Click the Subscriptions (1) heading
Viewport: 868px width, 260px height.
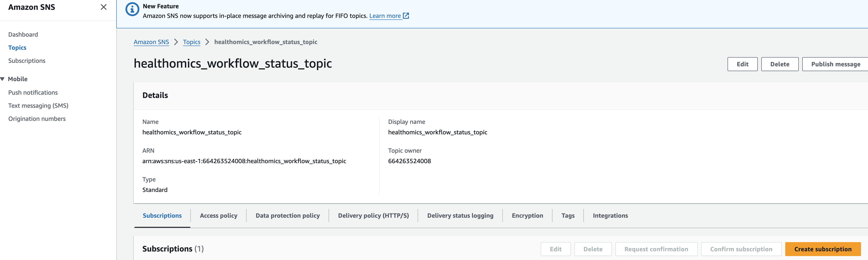[x=173, y=249]
